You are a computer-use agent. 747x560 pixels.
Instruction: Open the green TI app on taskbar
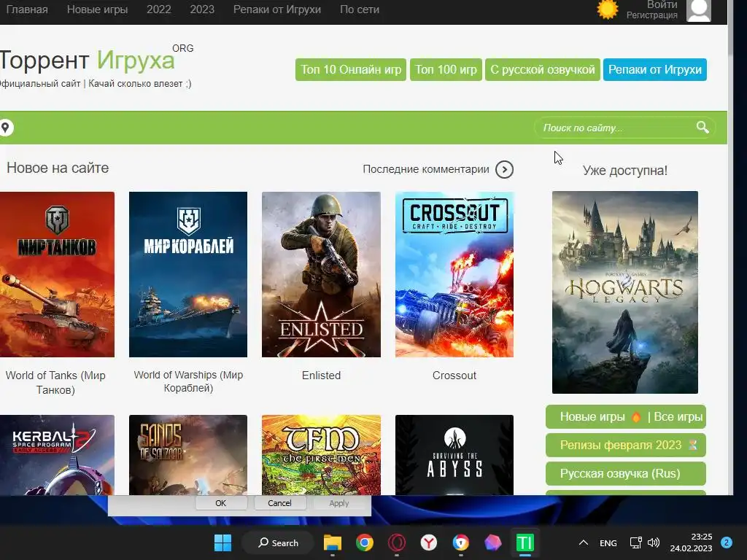pyautogui.click(x=525, y=542)
